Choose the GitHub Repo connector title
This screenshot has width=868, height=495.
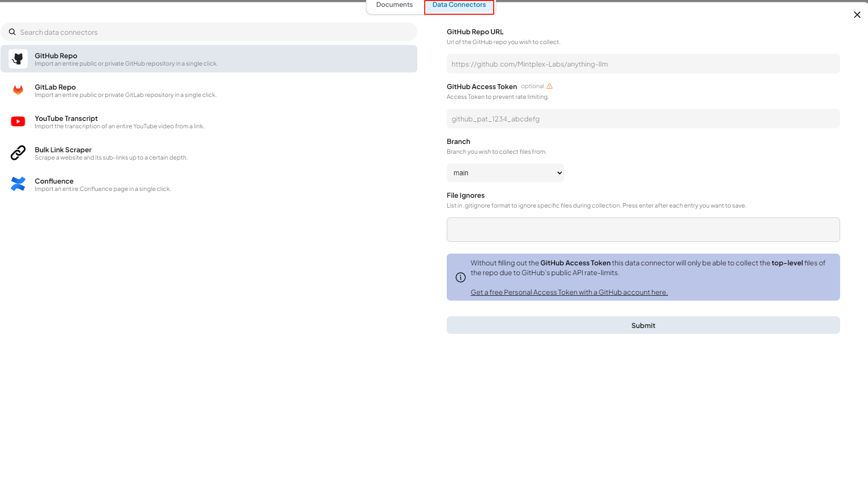tap(56, 56)
